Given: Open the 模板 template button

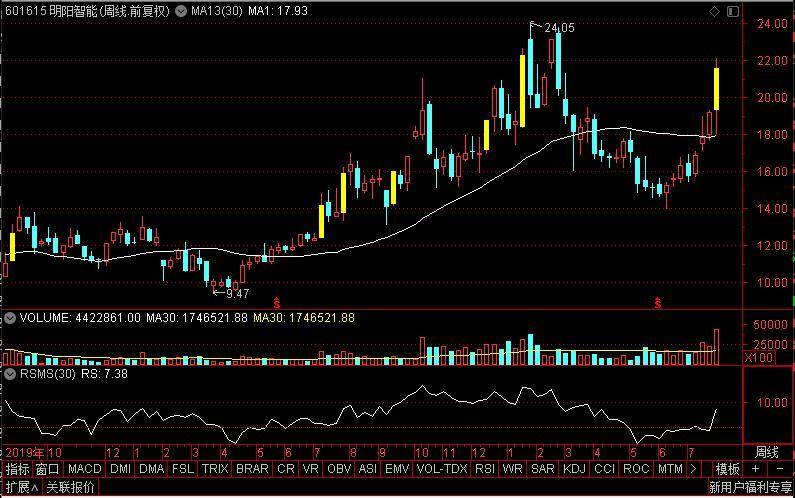Looking at the screenshot, I should 727,469.
